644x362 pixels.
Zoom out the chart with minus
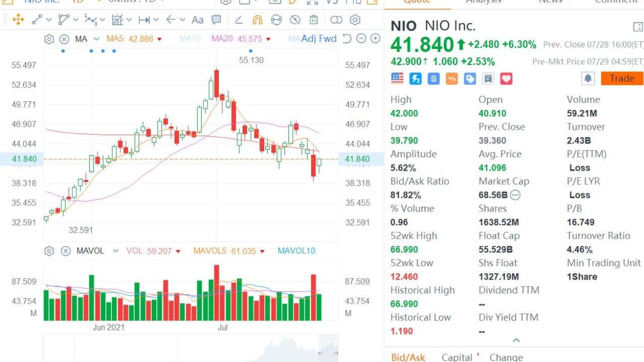361,38
